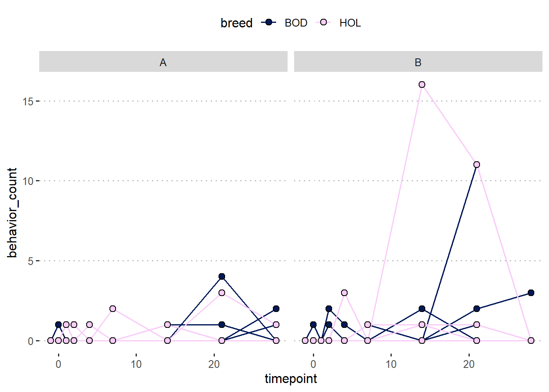Click the y-axis tick label 15
Image resolution: width=549 pixels, height=392 pixels.
pyautogui.click(x=28, y=101)
